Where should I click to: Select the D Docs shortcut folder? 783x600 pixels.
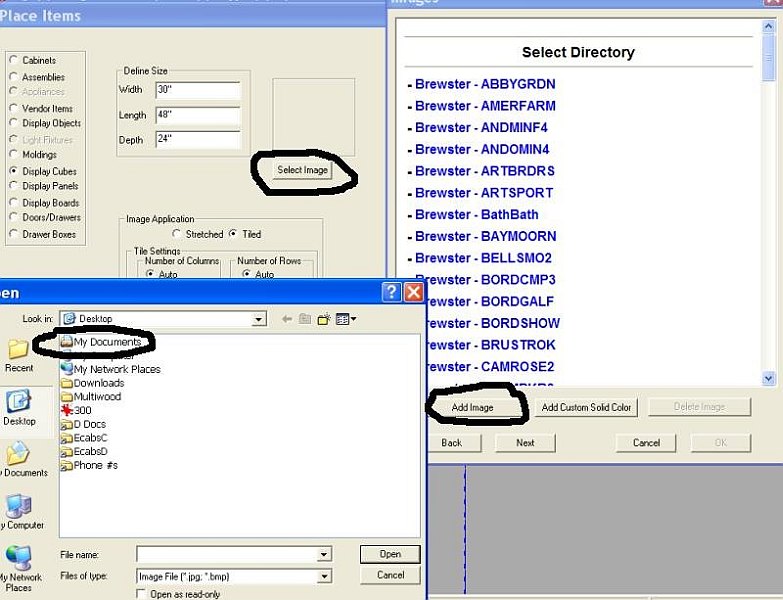(x=83, y=424)
